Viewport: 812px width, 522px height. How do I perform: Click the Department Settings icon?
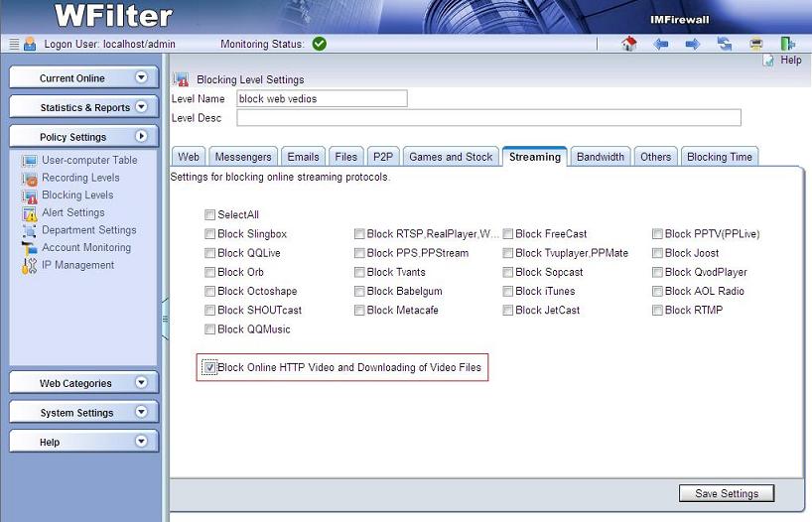click(30, 230)
